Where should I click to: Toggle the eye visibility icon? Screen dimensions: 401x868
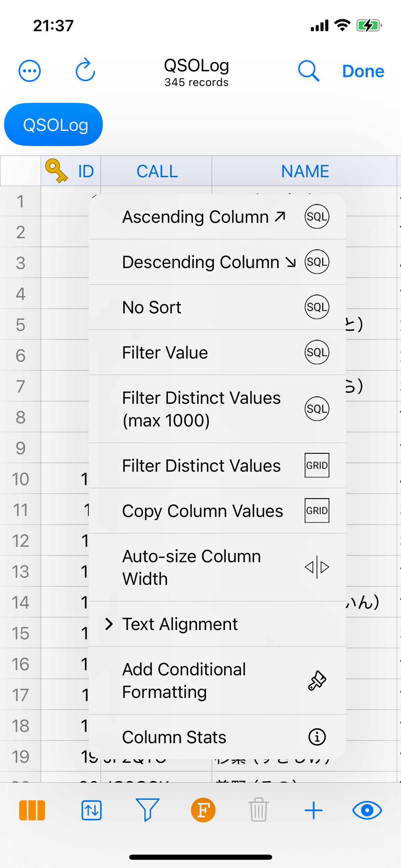367,810
